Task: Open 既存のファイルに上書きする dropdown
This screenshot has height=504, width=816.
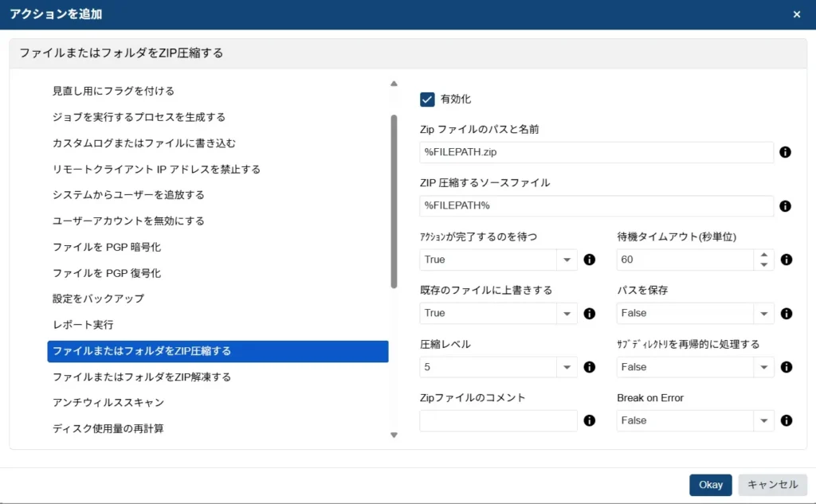Action: (567, 313)
